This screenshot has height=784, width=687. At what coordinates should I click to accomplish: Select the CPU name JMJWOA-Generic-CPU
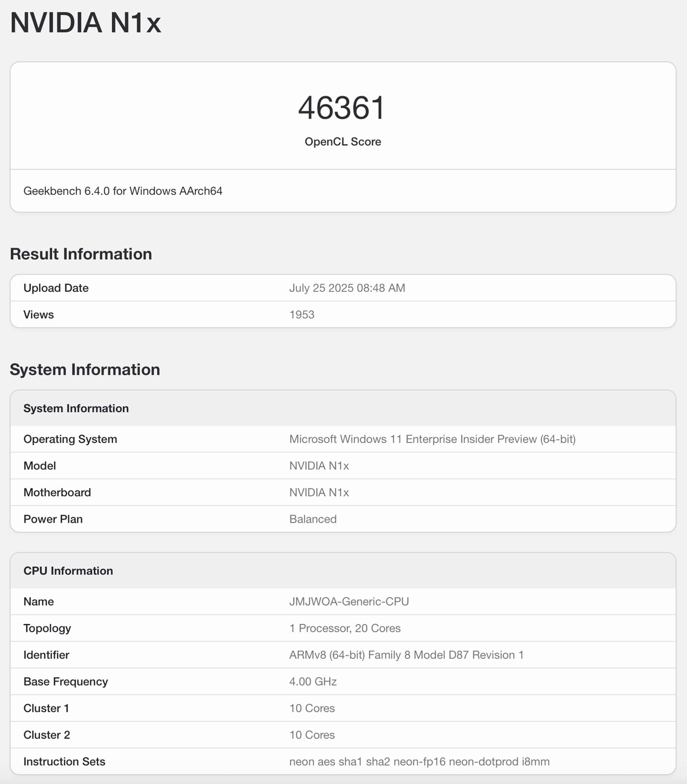coord(349,602)
